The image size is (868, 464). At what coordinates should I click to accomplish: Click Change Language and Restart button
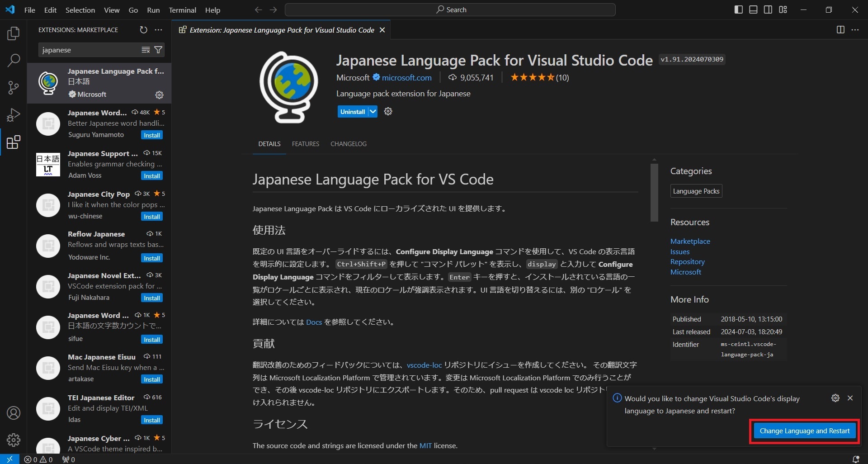804,431
